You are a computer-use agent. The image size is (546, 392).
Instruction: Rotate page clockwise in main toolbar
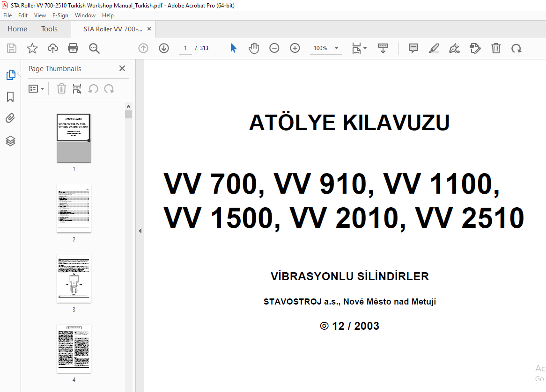pos(516,48)
